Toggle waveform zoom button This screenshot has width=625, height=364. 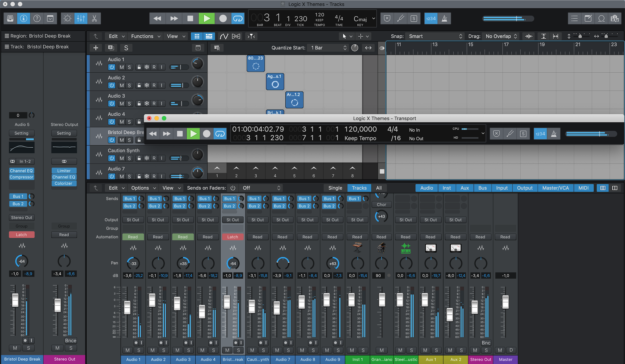(529, 36)
